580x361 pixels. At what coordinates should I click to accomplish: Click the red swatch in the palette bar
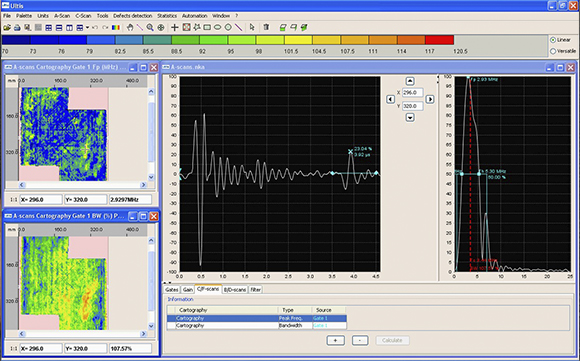[x=439, y=40]
